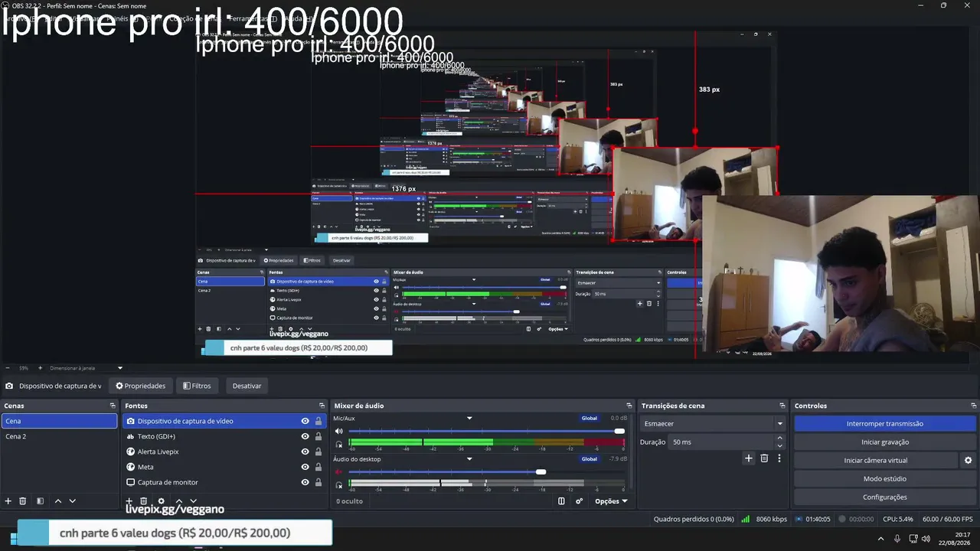The height and width of the screenshot is (551, 980).
Task: Open scene filters icon in the Cenas toolbar
Action: click(x=39, y=501)
